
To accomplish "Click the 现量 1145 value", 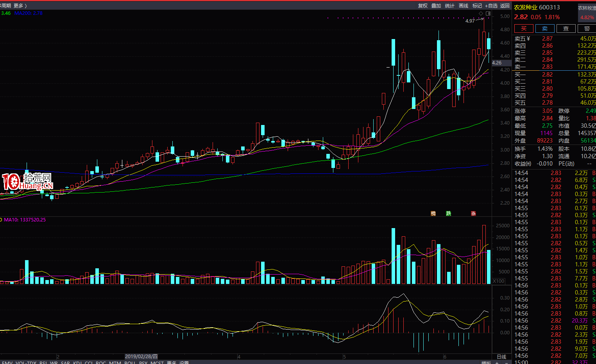I will tap(546, 133).
